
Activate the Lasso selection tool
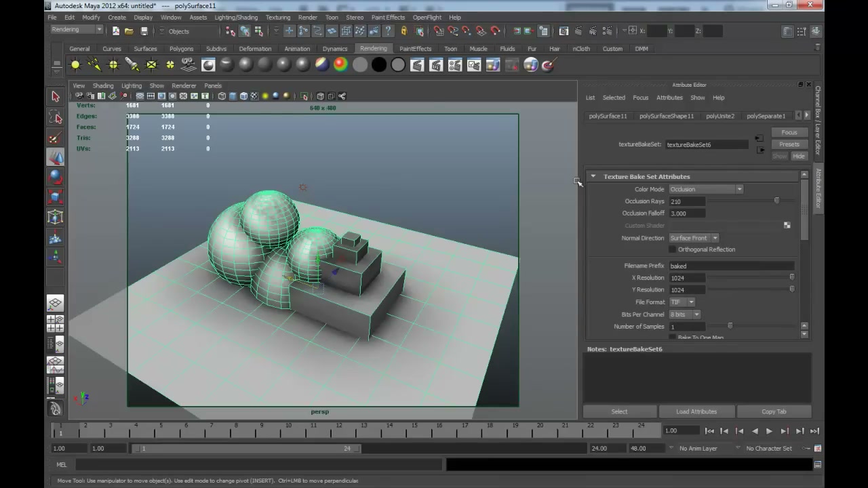click(56, 117)
